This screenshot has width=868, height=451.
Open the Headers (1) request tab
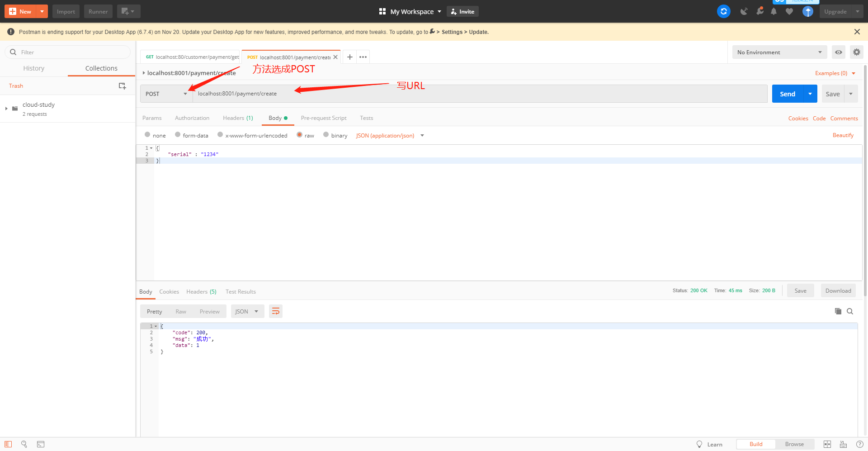click(x=238, y=118)
